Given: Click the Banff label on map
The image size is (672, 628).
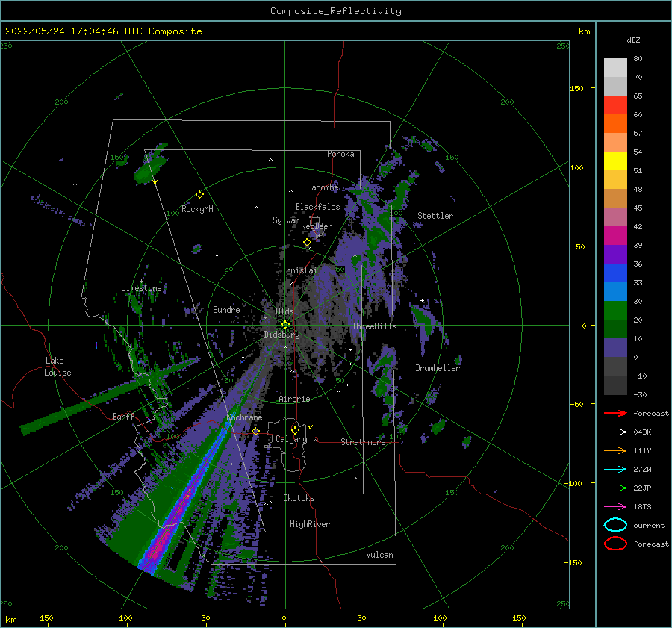Looking at the screenshot, I should click(123, 416).
